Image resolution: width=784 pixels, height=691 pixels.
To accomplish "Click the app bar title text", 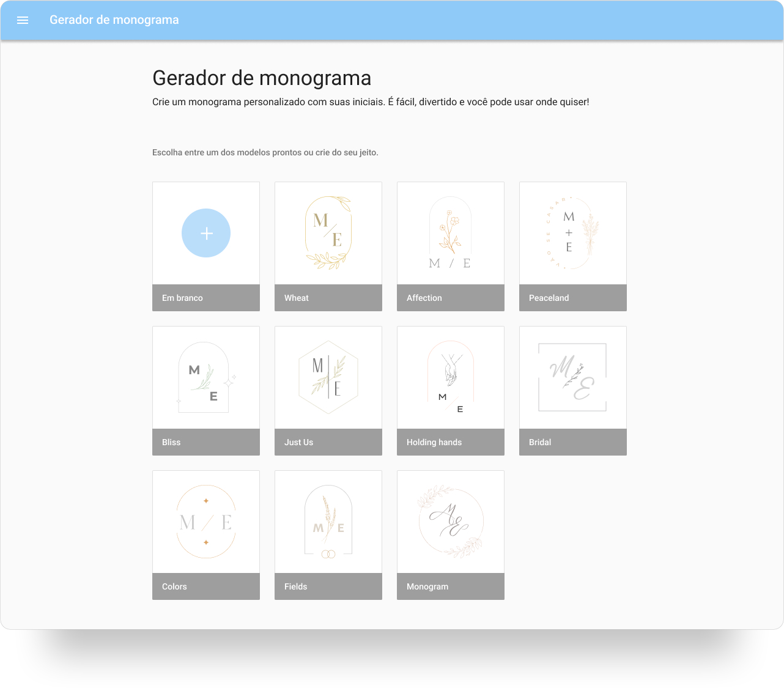I will 114,20.
